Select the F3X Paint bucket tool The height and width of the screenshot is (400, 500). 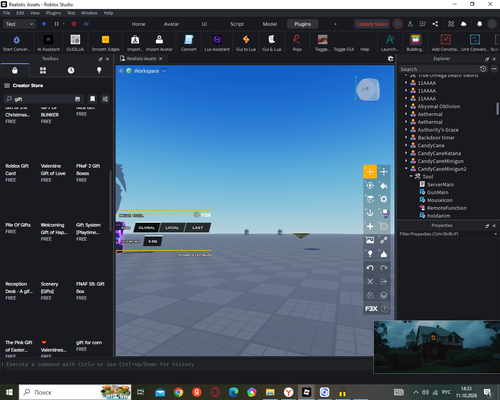pyautogui.click(x=384, y=185)
